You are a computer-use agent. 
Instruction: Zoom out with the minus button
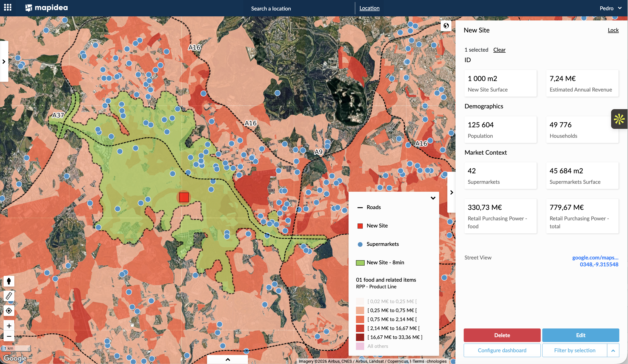(9, 336)
